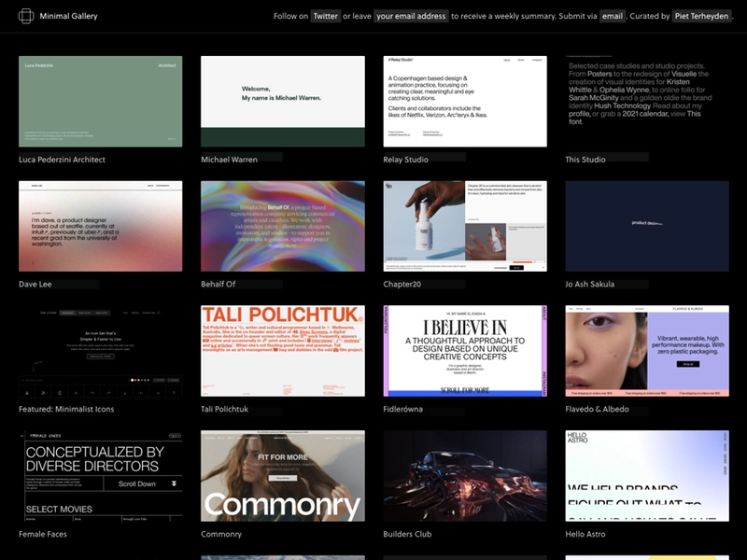Click the 'Fidlerówna' caption
Screen dimensions: 747x560
coord(402,409)
